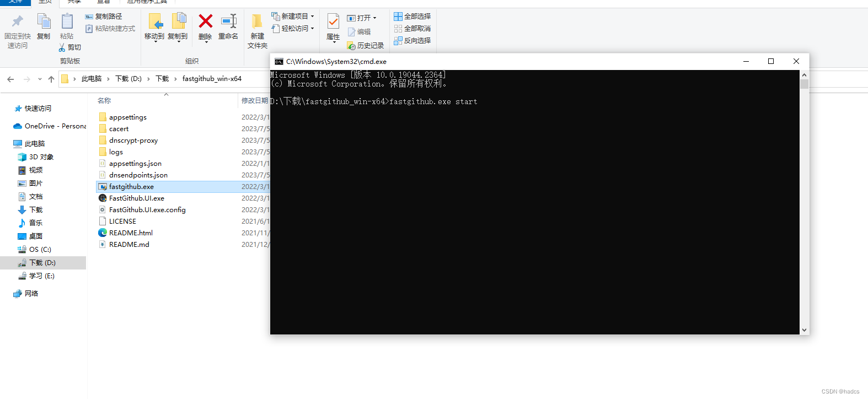The width and height of the screenshot is (868, 399).
Task: Click the Up one level arrow
Action: click(51, 79)
